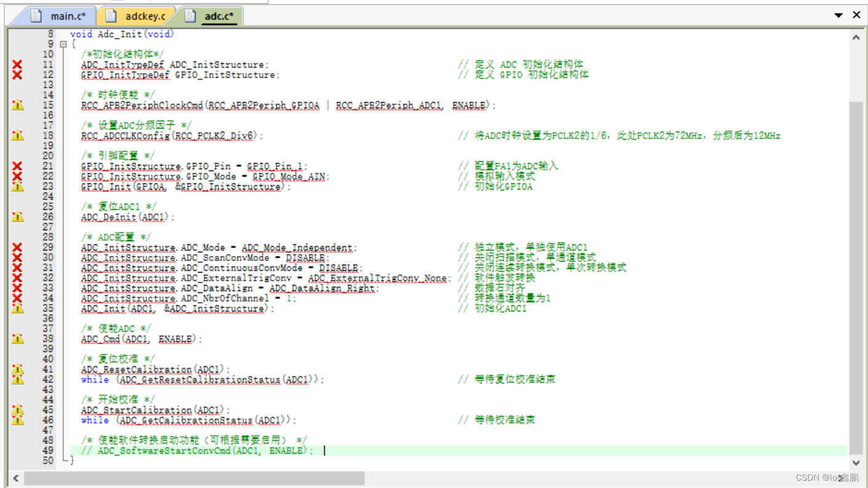Close the active editor tab with X
Viewport: 868px width, 488px height.
point(856,15)
